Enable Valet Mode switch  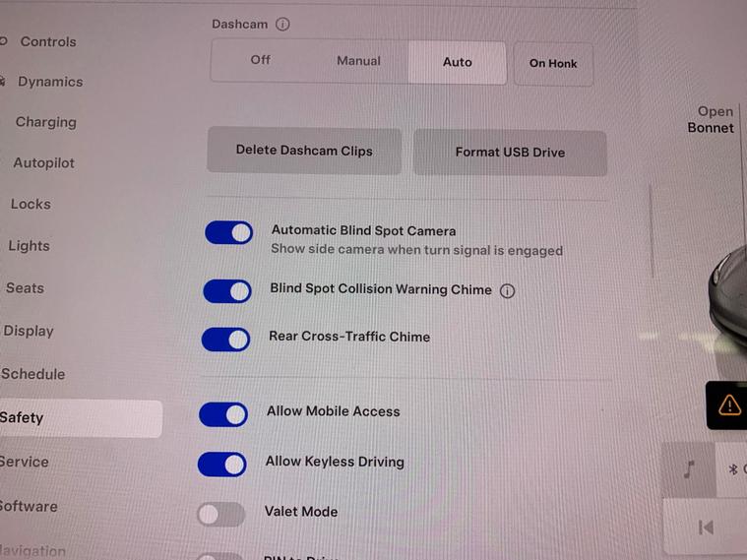pos(221,515)
